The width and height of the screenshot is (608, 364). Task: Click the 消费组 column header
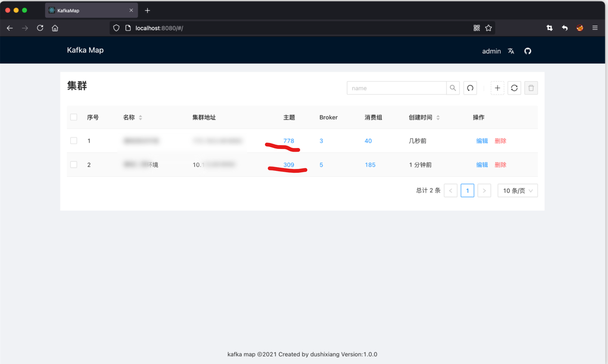[373, 117]
